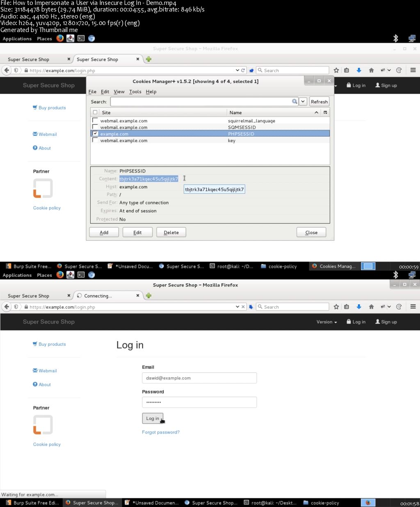Tick the SQMSESSID cookie row checkbox
Screen dimensions: 420x507
click(x=95, y=127)
